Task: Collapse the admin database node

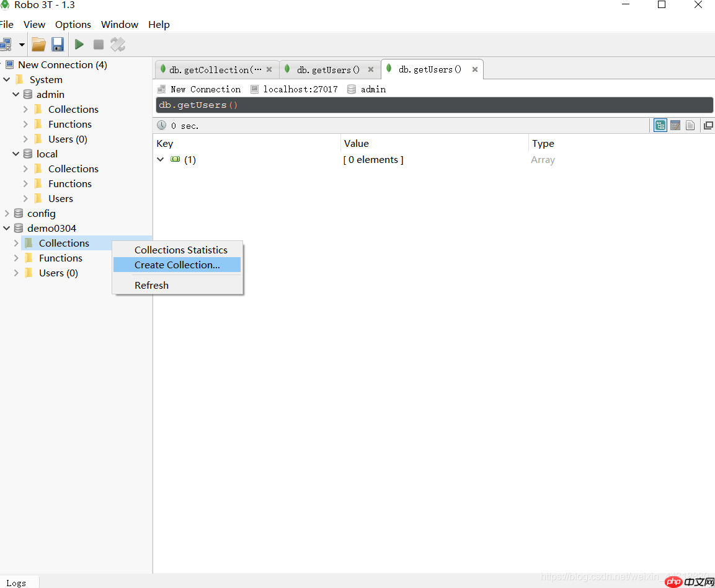Action: point(16,95)
